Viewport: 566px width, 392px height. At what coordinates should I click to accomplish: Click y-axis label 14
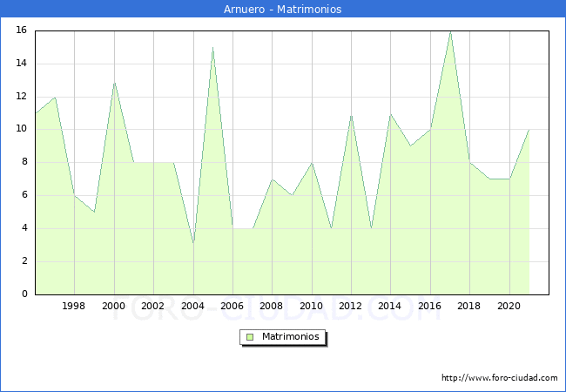[x=22, y=64]
